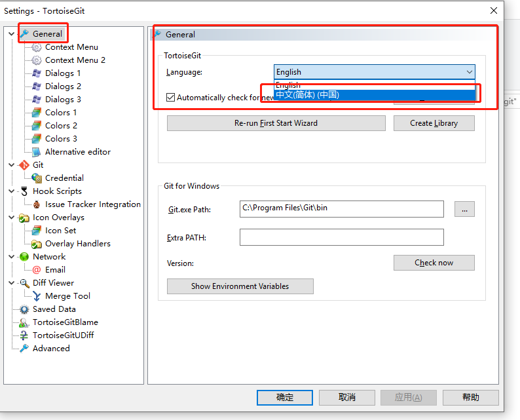Screen dimensions: 520x420
Task: Collapse the Network tree node
Action: tap(11, 257)
